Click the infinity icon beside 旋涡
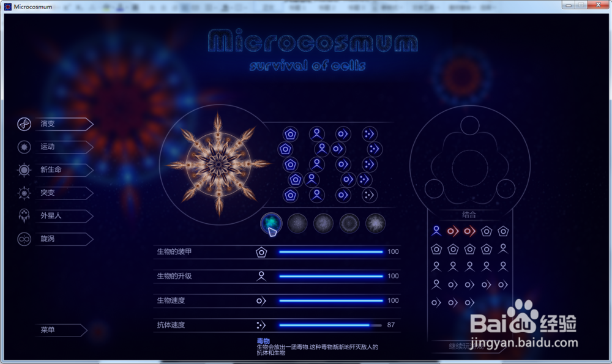The height and width of the screenshot is (364, 612). pyautogui.click(x=24, y=239)
